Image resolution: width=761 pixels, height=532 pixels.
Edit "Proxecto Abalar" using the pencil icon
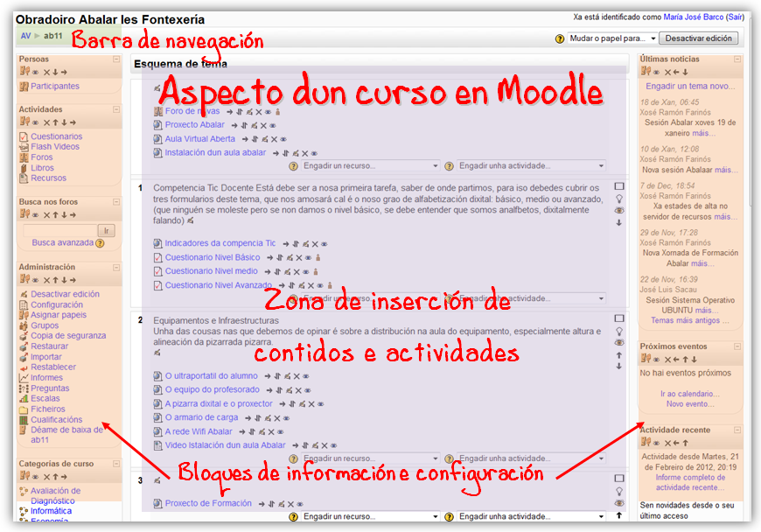(x=254, y=125)
